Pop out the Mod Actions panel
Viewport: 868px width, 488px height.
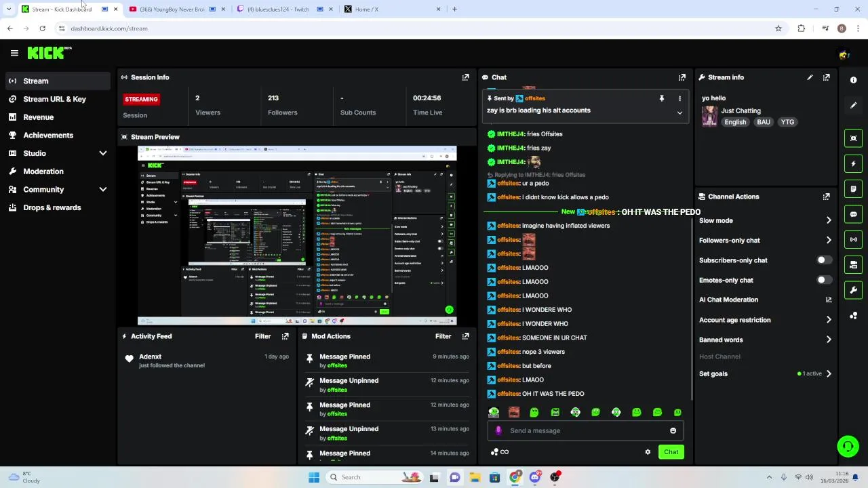click(465, 336)
